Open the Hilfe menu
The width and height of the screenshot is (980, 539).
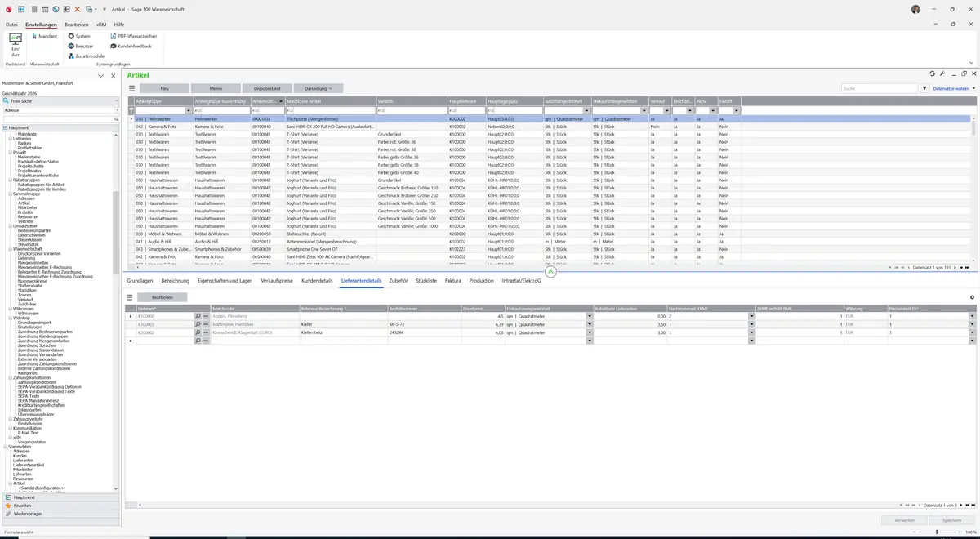point(119,24)
